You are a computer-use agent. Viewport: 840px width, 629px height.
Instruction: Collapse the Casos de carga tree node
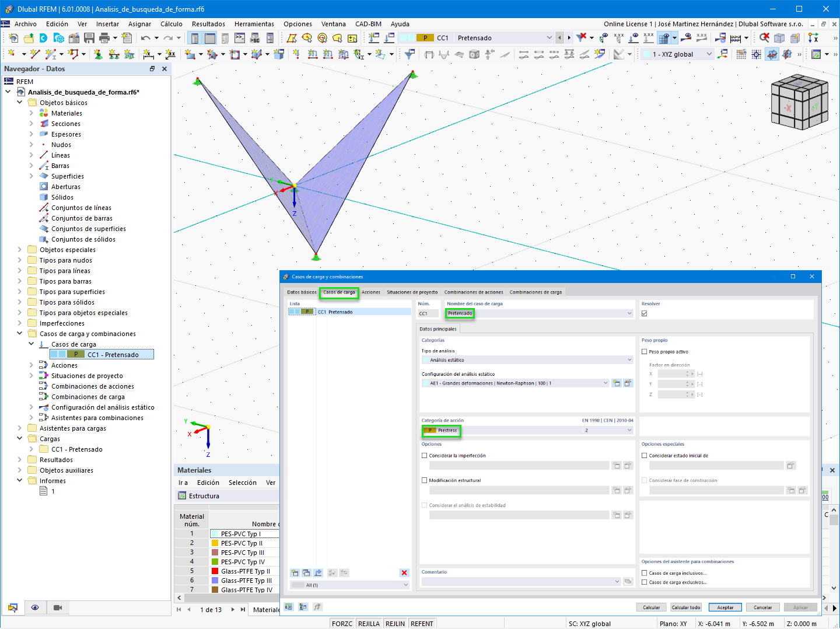32,344
